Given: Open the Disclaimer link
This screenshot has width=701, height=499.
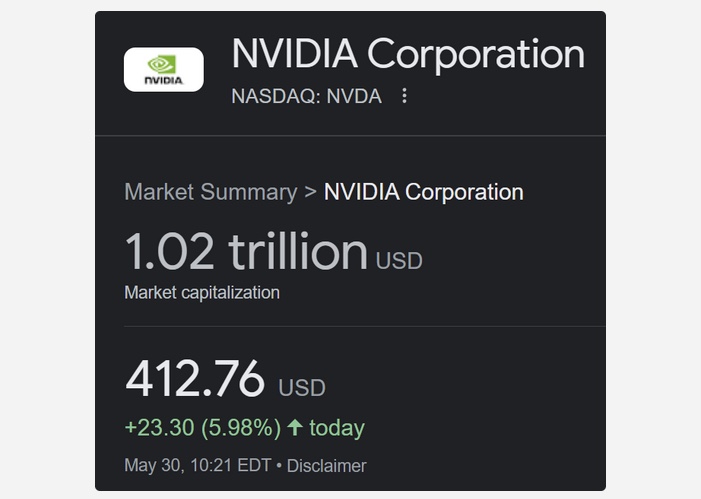Looking at the screenshot, I should point(326,465).
